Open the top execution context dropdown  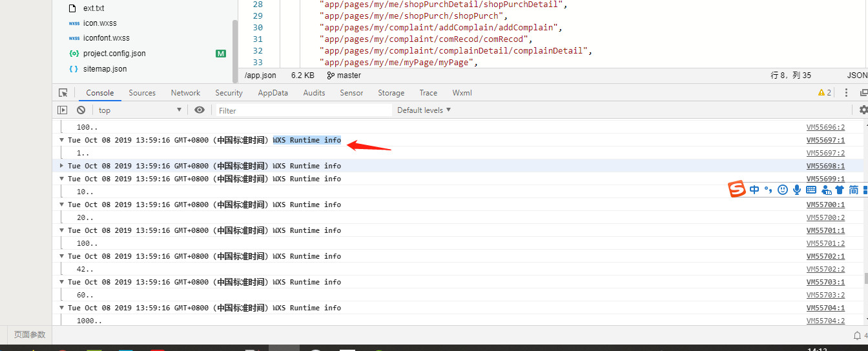pyautogui.click(x=140, y=110)
